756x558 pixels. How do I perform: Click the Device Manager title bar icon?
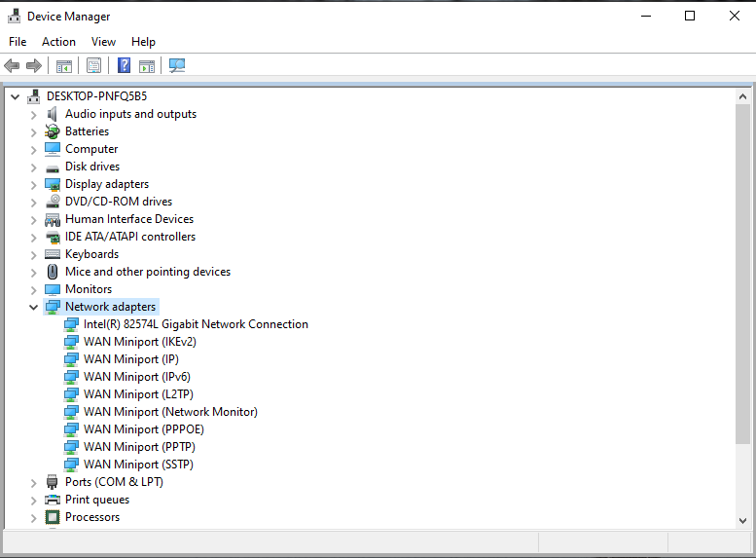(14, 16)
